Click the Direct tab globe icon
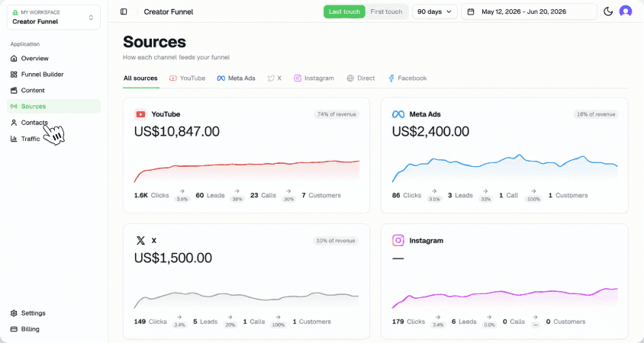The image size is (644, 343). pos(350,79)
